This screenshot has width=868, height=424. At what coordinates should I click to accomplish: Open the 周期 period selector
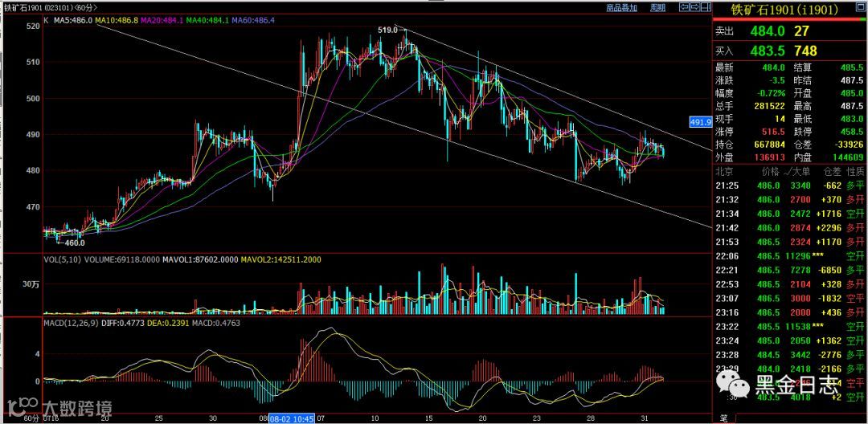point(657,8)
